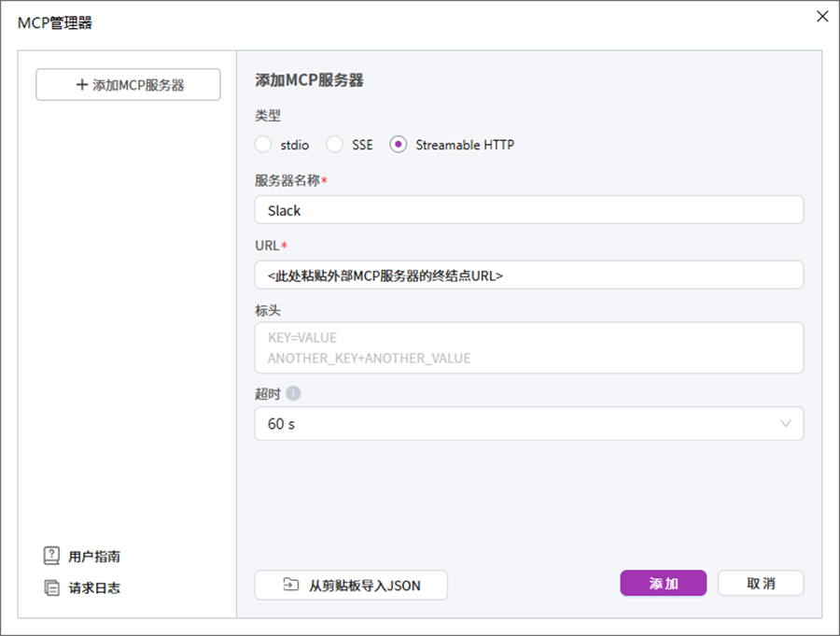Viewport: 840px width, 636px height.
Task: Select the Streamable HTTP radio option
Action: [399, 145]
